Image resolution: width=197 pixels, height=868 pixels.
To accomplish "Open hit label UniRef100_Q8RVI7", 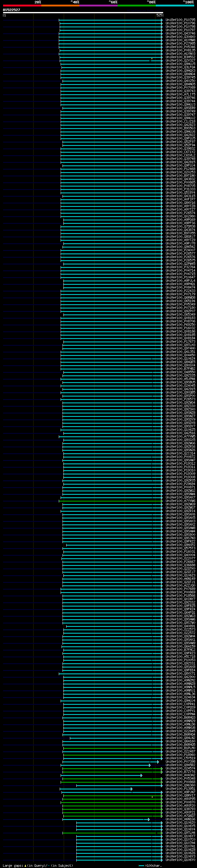I will pos(180,795).
